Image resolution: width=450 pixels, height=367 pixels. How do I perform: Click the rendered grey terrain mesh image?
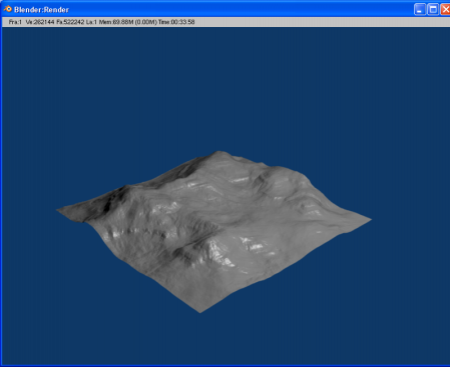point(213,231)
